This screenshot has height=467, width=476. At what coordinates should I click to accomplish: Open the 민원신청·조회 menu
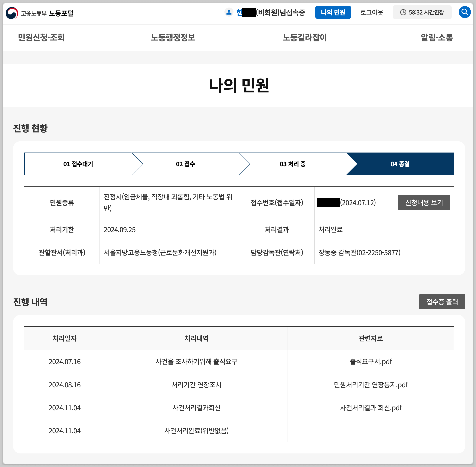pos(41,37)
